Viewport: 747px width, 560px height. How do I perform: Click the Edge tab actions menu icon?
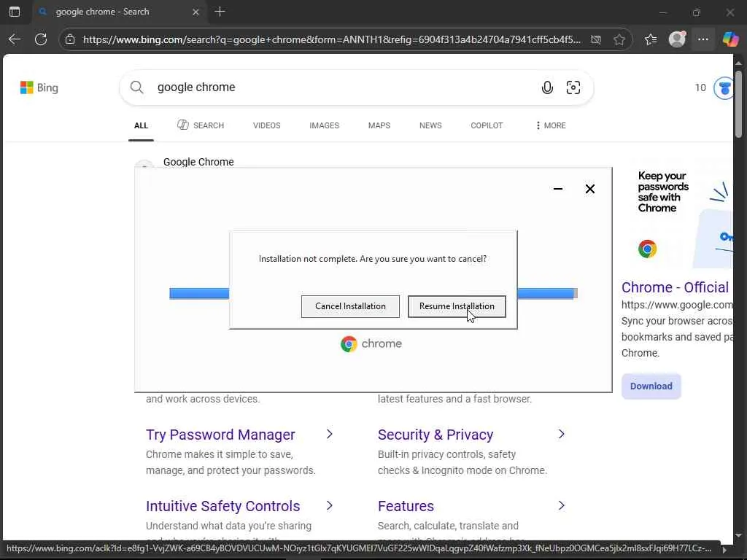point(15,12)
